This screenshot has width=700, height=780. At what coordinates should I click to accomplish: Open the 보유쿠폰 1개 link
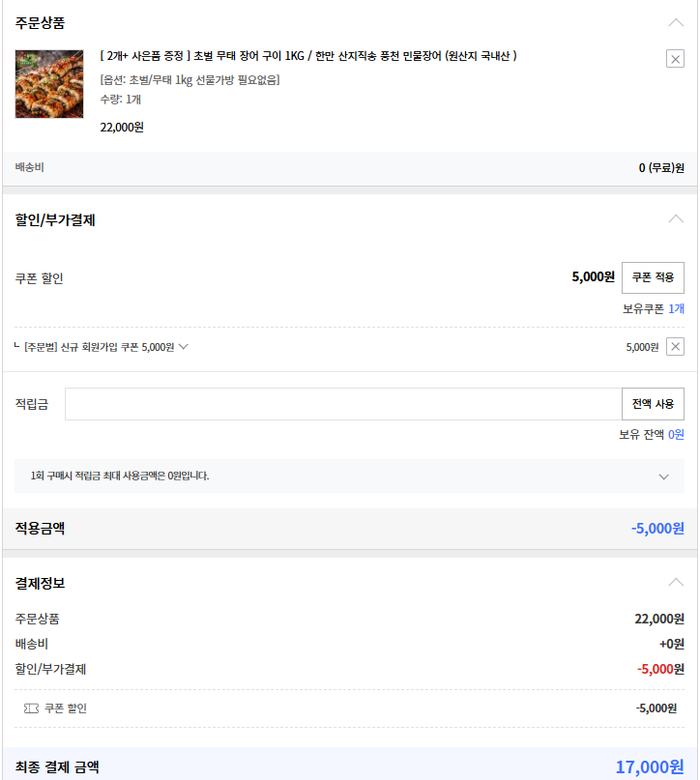[x=676, y=308]
